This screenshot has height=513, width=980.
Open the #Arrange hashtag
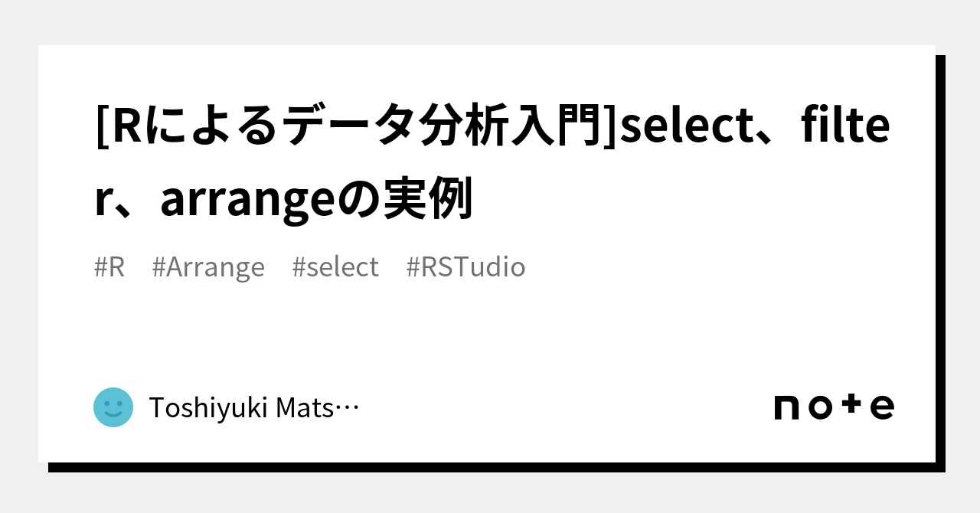click(208, 267)
